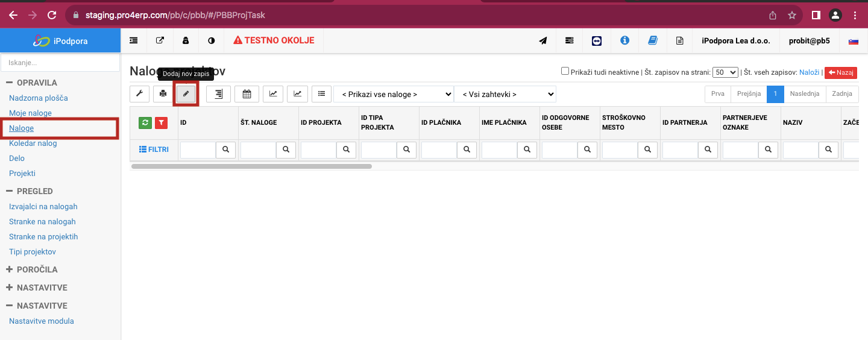Image resolution: width=868 pixels, height=340 pixels.
Task: Click search icon for ID PLAČNIKA column
Action: coord(467,150)
